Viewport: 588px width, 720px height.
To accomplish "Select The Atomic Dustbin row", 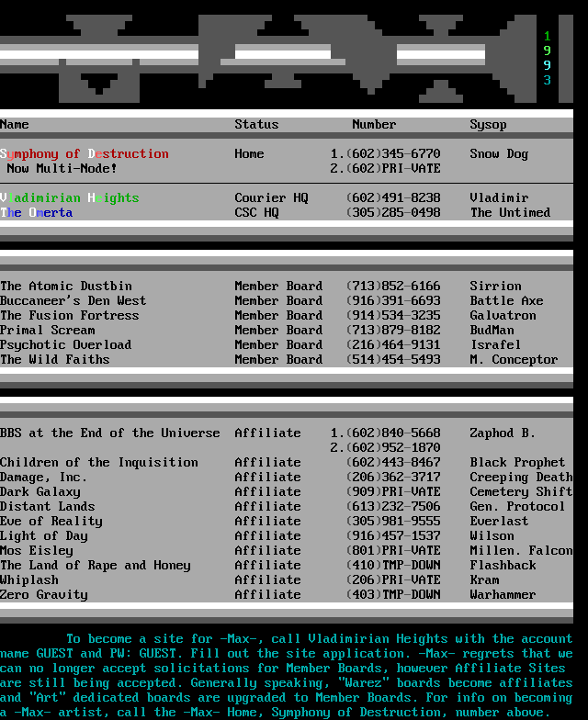I will pos(66,287).
